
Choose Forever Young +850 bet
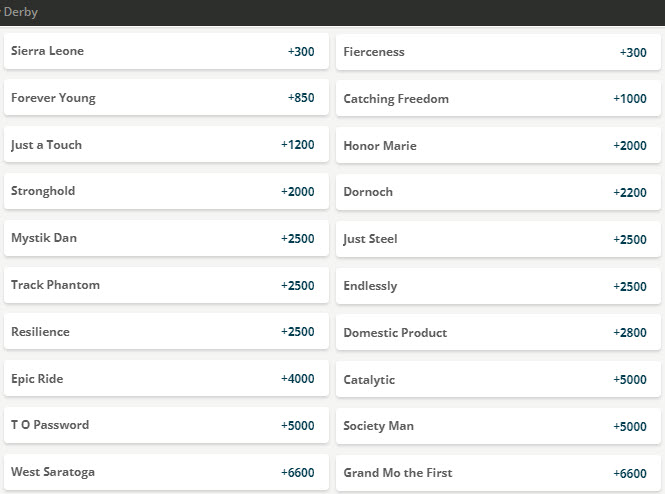tap(166, 98)
